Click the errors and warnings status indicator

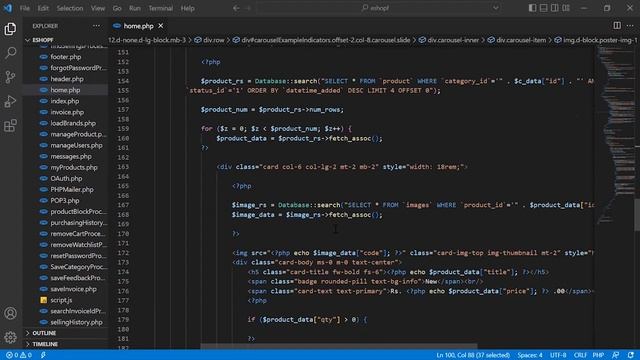point(19,355)
